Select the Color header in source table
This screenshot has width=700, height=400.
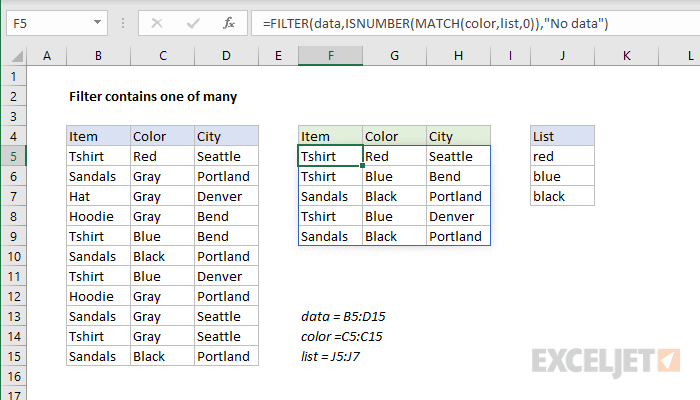(x=162, y=136)
